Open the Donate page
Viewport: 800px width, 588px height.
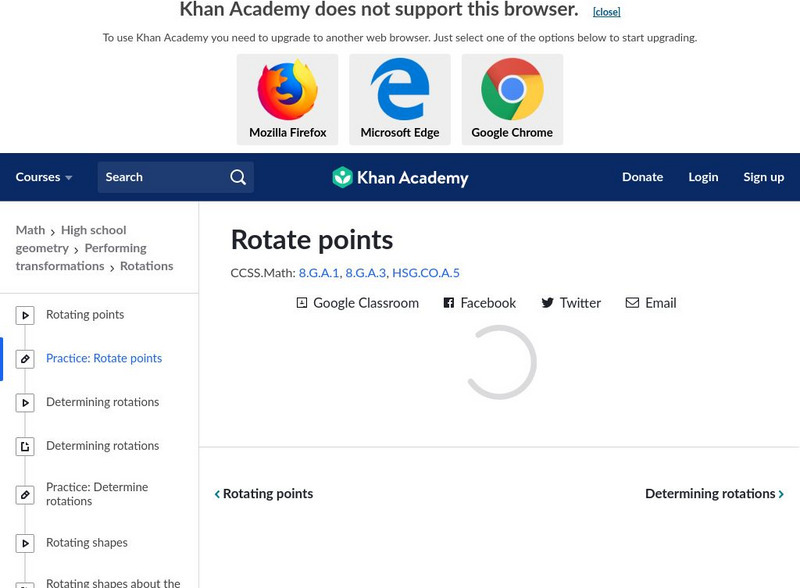(642, 177)
